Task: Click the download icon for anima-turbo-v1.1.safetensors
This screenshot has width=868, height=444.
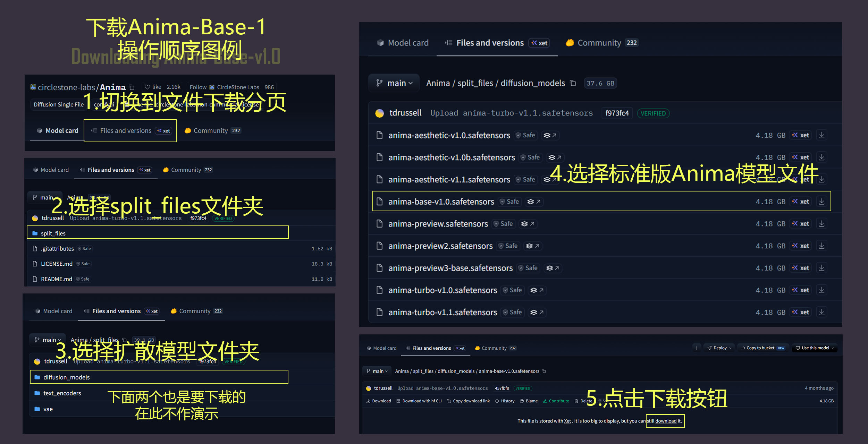Action: [x=821, y=312]
